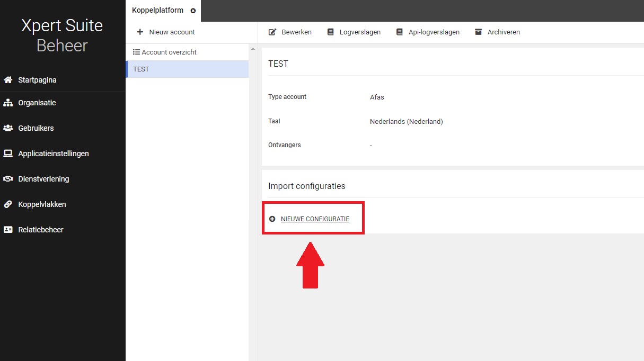Go to Koppelvlakken in the sidebar
644x361 pixels.
point(42,204)
